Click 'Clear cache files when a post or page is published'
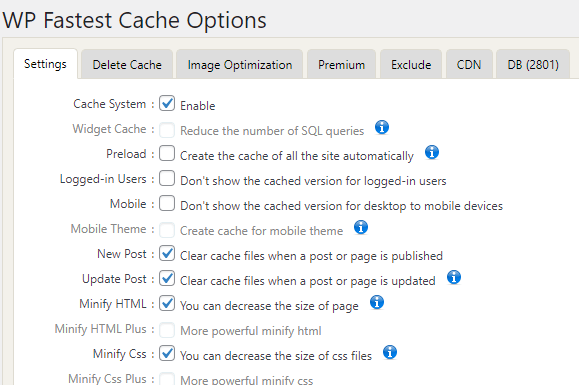The height and width of the screenshot is (385, 579). pos(311,256)
